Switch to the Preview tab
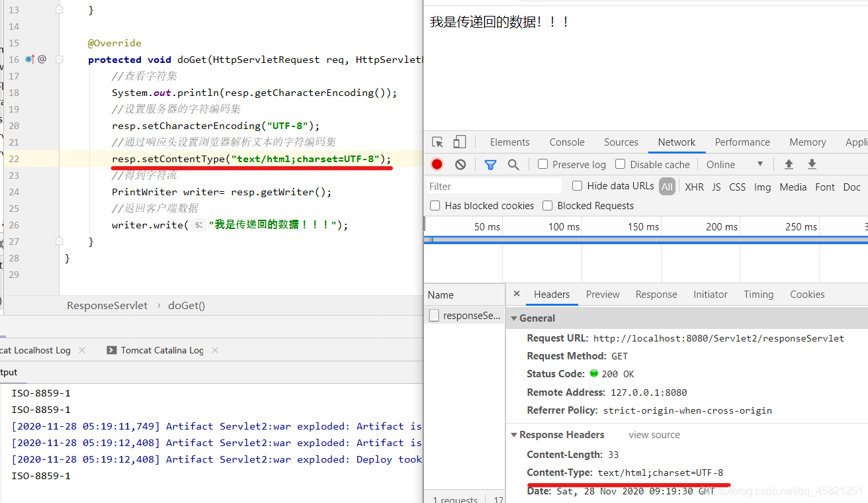 point(603,295)
